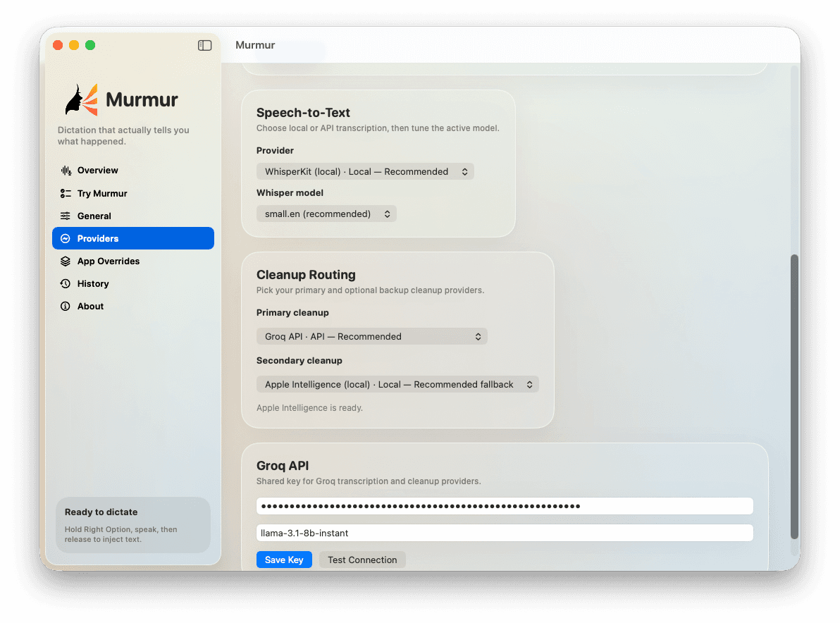This screenshot has height=623, width=840.
Task: Run Test Connection for Groq API
Action: click(x=362, y=559)
